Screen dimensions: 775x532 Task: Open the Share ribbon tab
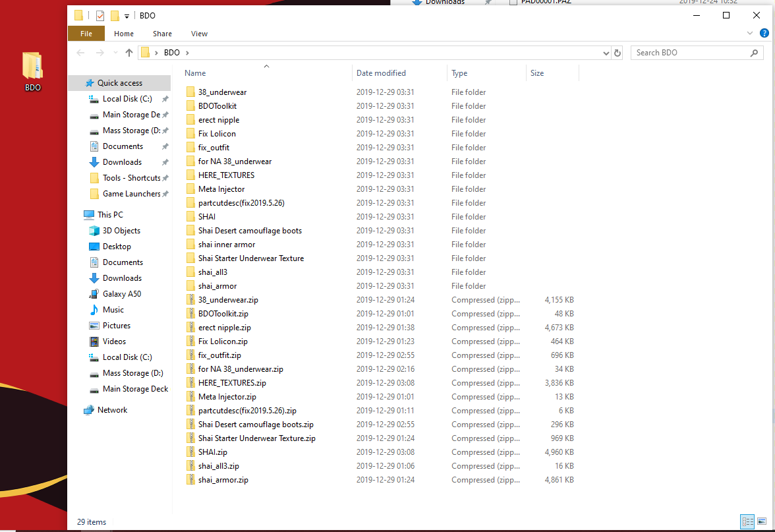pos(162,34)
